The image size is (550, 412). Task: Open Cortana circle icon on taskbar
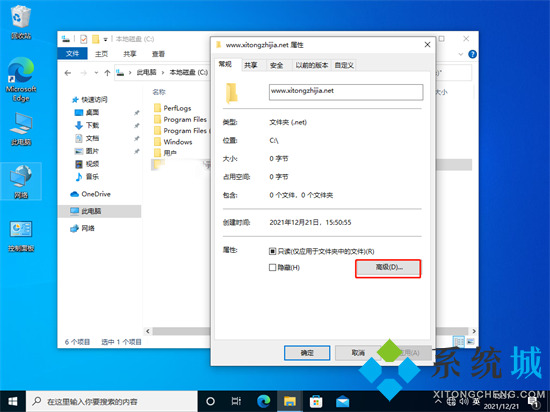(210, 401)
